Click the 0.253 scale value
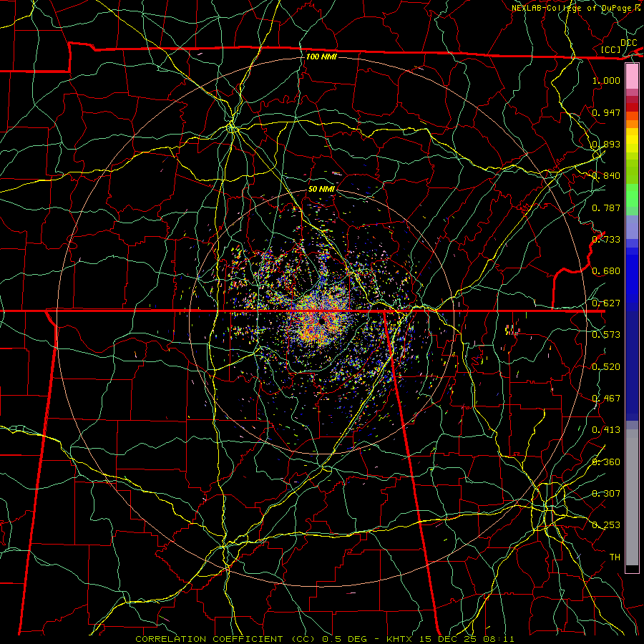 click(x=606, y=525)
